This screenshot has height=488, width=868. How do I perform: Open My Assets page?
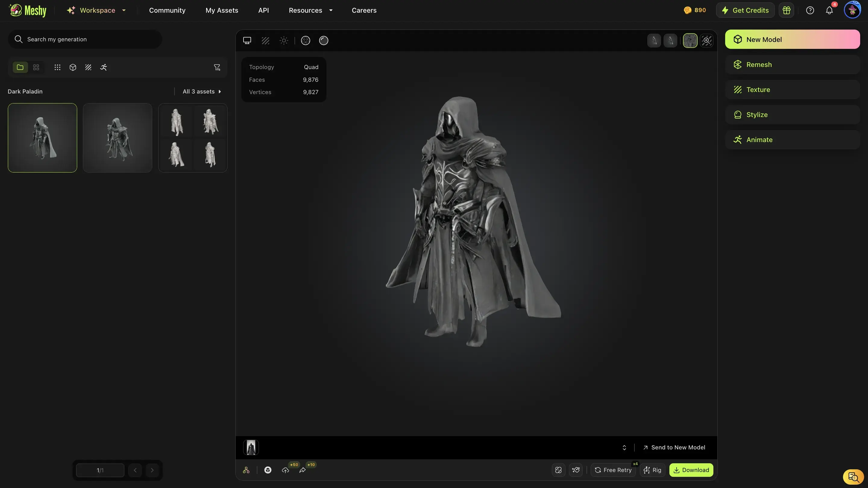222,11
